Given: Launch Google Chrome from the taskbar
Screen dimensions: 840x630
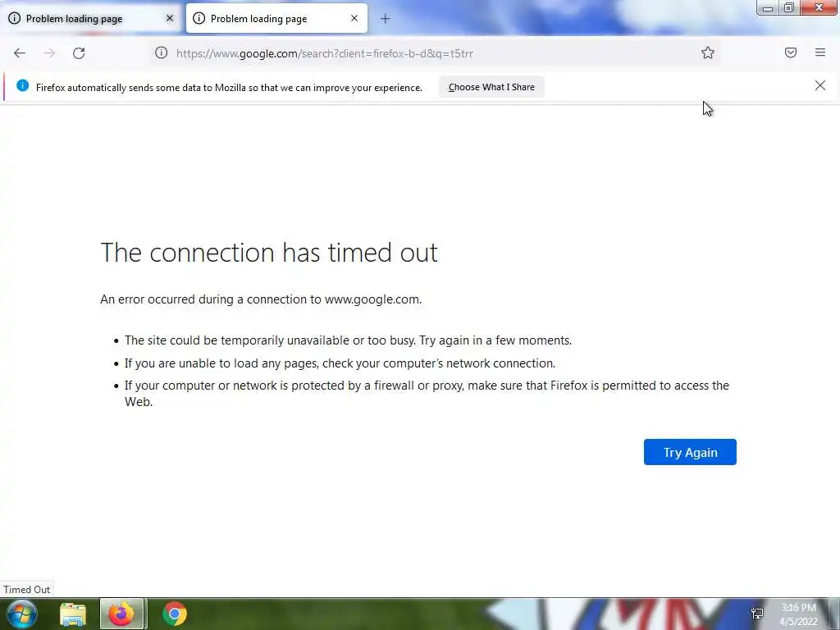Looking at the screenshot, I should [174, 614].
